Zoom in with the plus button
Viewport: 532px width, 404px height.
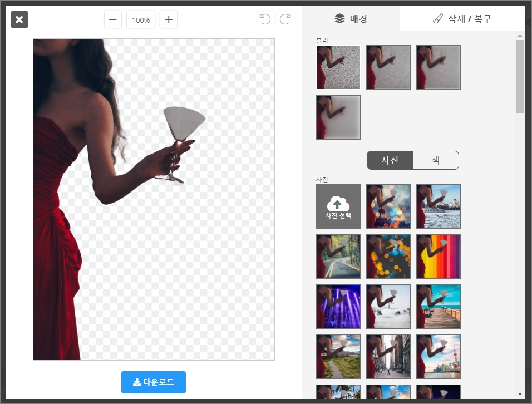[x=169, y=19]
